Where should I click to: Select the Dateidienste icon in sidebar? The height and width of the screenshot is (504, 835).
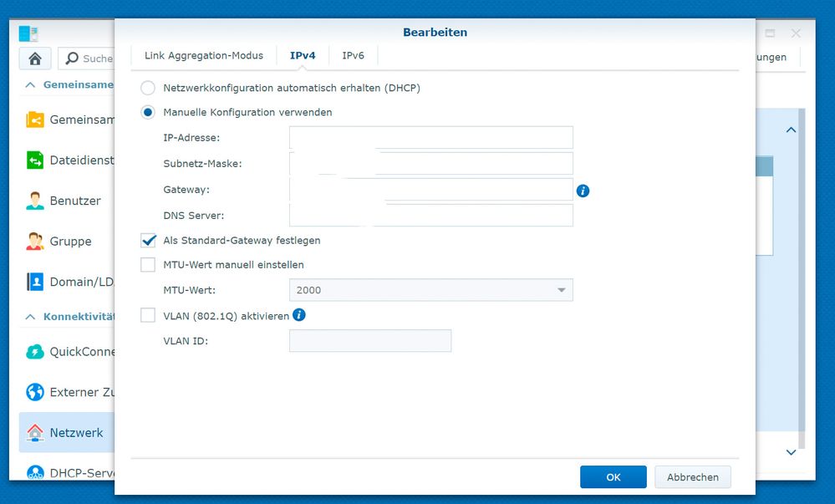pyautogui.click(x=33, y=160)
